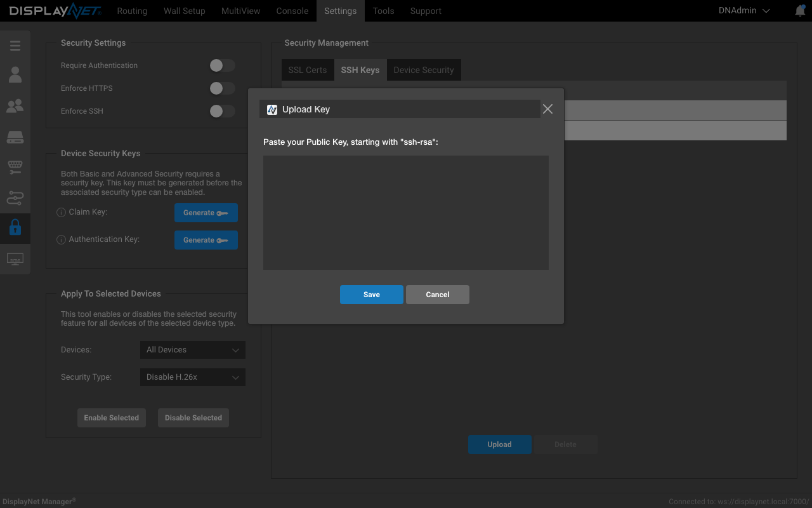The image size is (812, 508).
Task: Toggle Require Authentication switch
Action: click(222, 65)
